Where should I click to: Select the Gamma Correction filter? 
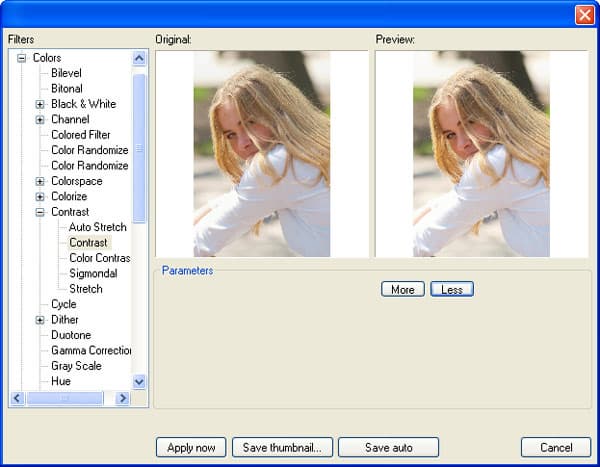click(x=91, y=350)
